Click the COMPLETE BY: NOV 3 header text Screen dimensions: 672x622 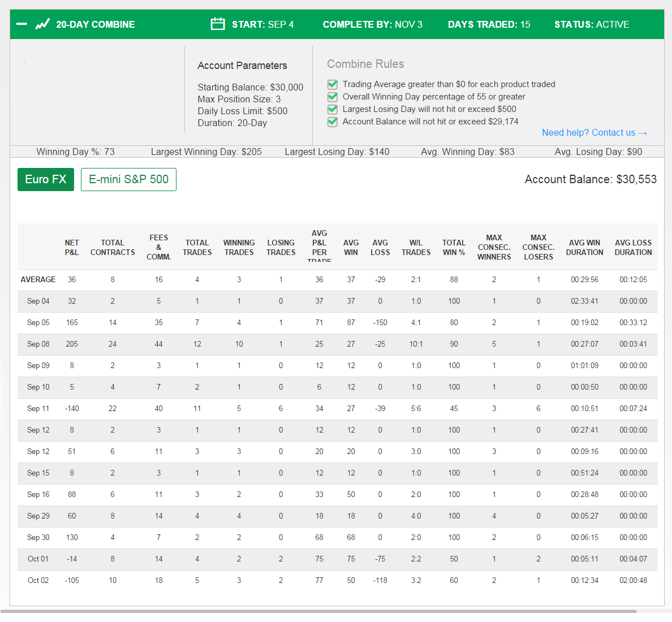coord(372,24)
